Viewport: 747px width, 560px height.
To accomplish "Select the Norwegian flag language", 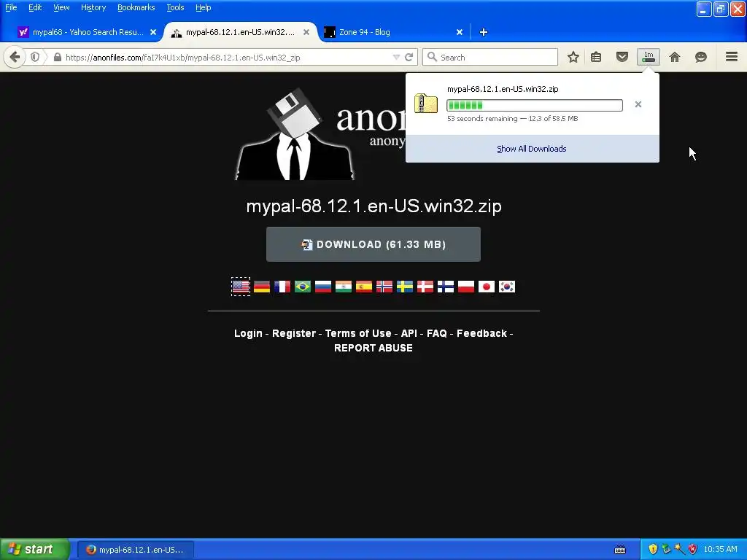I will point(384,287).
